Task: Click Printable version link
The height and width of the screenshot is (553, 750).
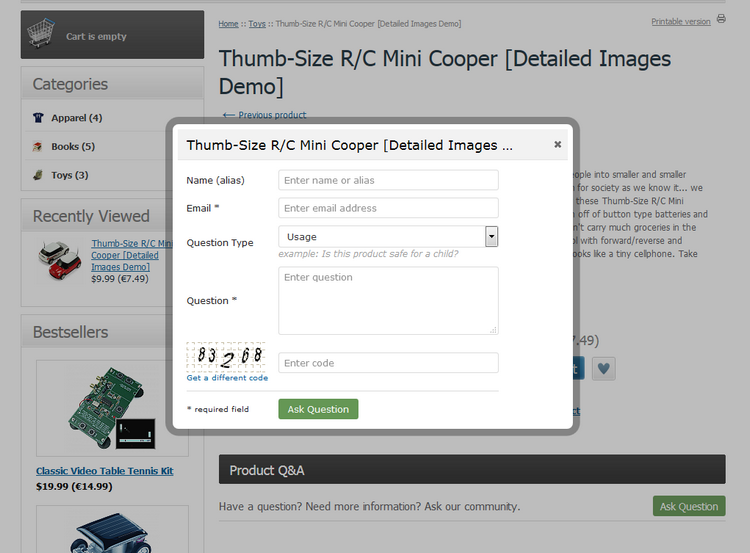Action: pyautogui.click(x=681, y=22)
